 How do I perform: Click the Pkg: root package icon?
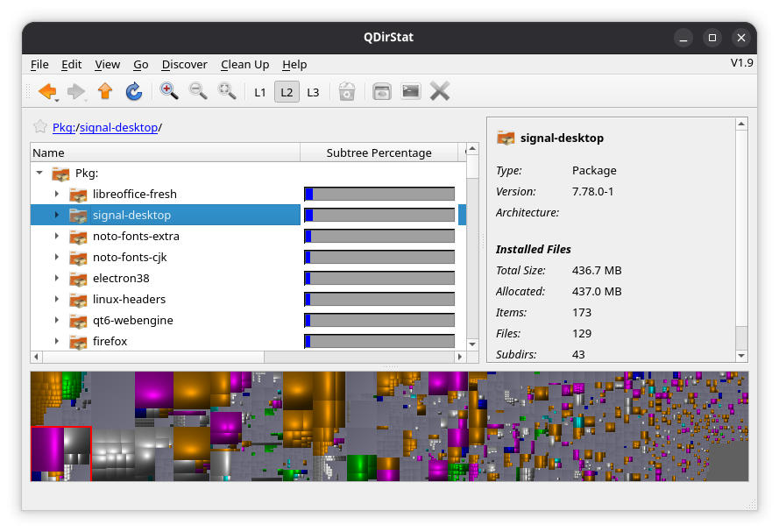[x=60, y=174]
